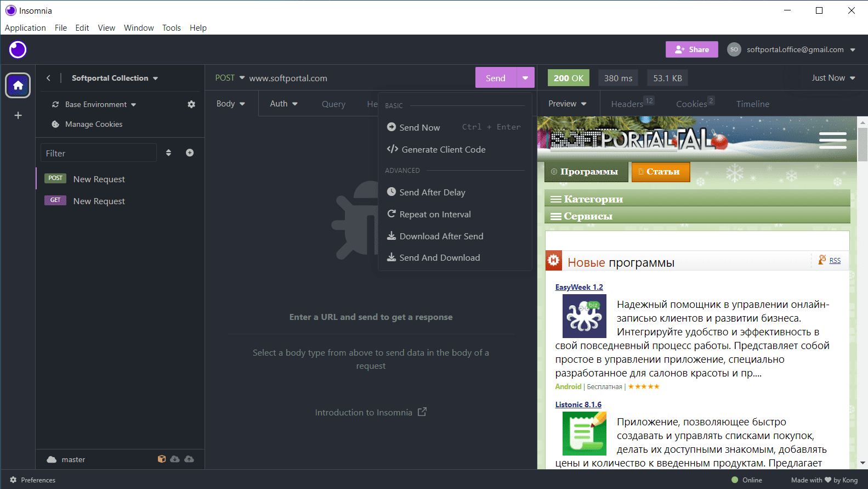Screen dimensions: 868x489
Task: Open the Insomnia dashboard home icon
Action: point(18,86)
